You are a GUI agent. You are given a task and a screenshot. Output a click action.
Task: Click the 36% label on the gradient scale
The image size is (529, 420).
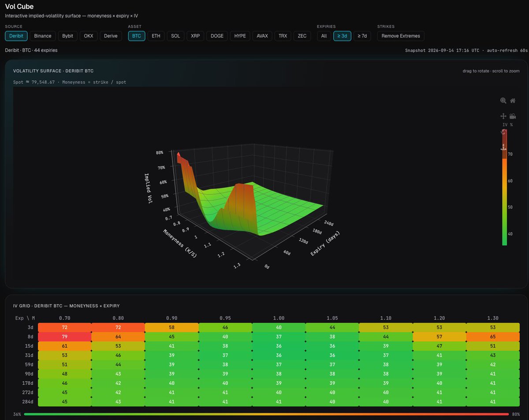click(17, 414)
